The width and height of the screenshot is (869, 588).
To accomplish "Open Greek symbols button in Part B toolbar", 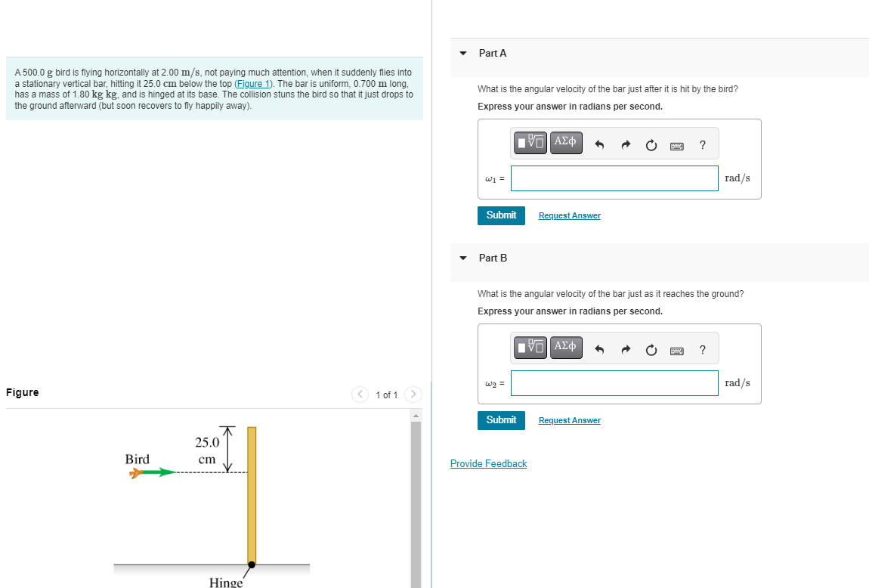I will [566, 348].
